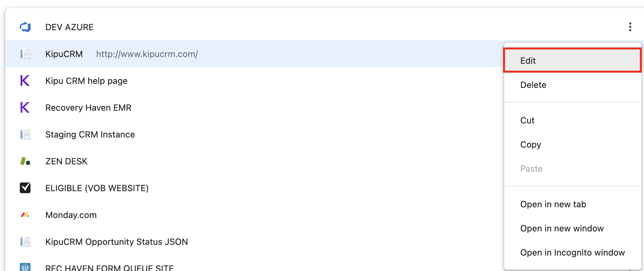Select KipuCRM Opportunity Status JSON bookmark
Screen dimensions: 644x271
click(x=116, y=242)
